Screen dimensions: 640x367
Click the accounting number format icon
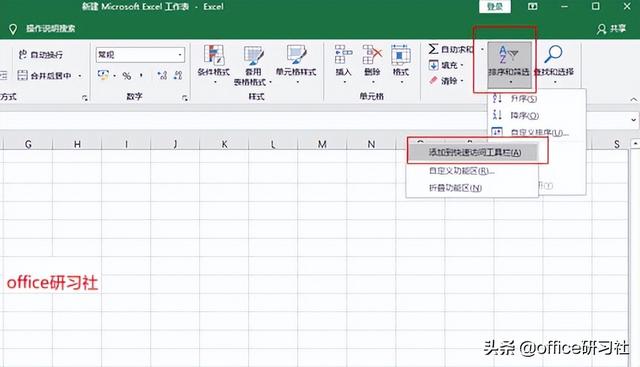(103, 76)
